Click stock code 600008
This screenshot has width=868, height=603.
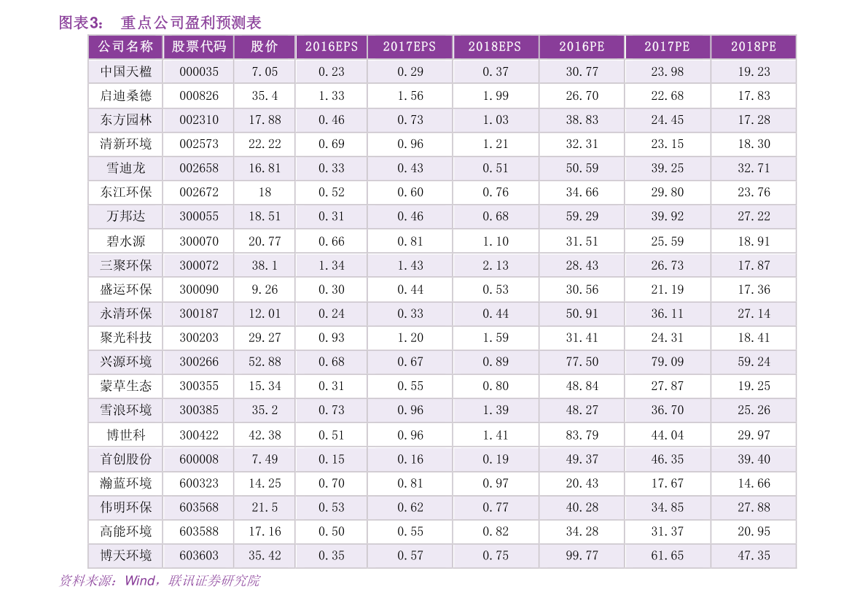tap(199, 459)
